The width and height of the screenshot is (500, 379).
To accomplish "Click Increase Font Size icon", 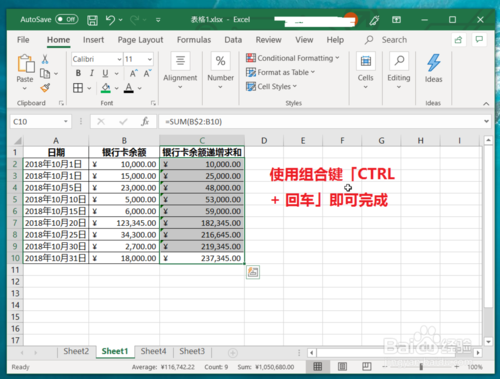I will [133, 73].
